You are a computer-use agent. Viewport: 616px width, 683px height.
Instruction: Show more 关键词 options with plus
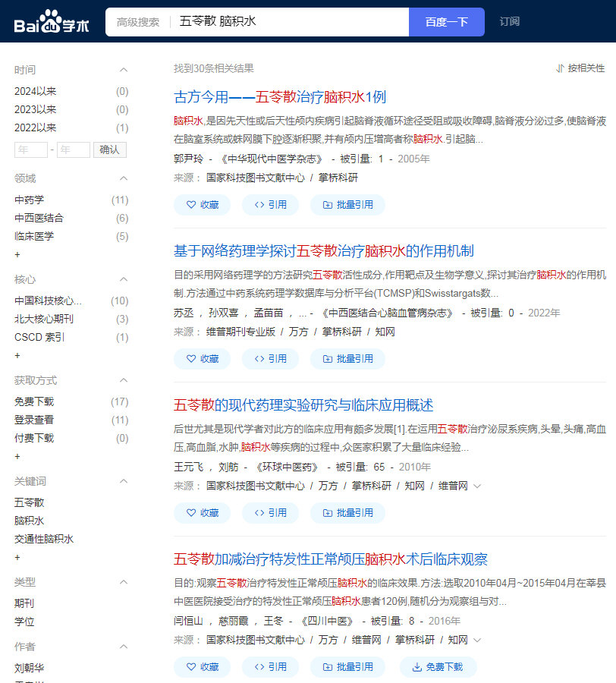(x=17, y=557)
